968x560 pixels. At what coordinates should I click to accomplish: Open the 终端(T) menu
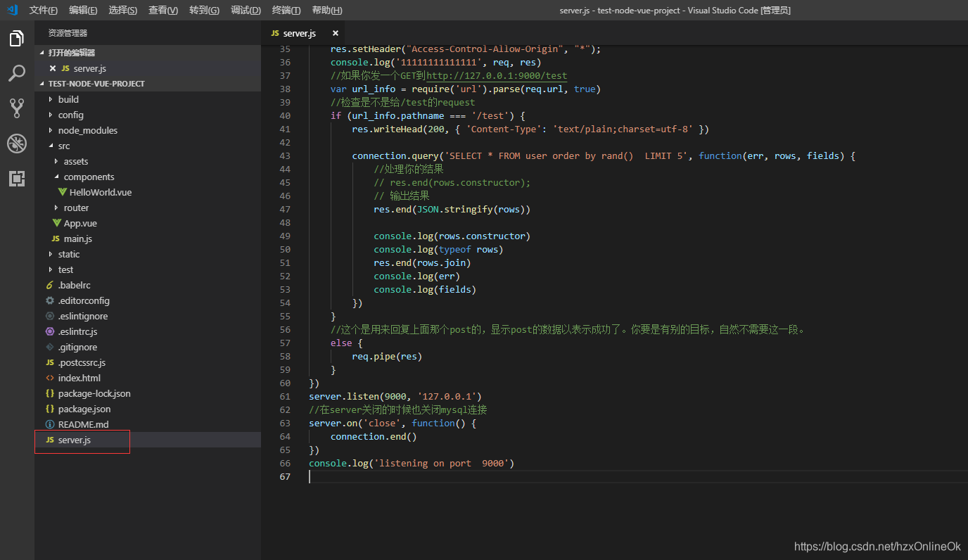[x=286, y=10]
